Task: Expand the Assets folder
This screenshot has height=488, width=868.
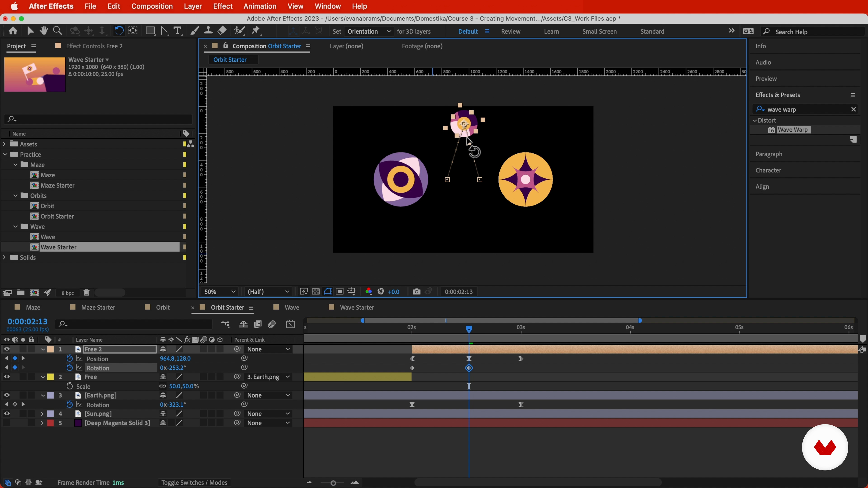Action: [4, 144]
